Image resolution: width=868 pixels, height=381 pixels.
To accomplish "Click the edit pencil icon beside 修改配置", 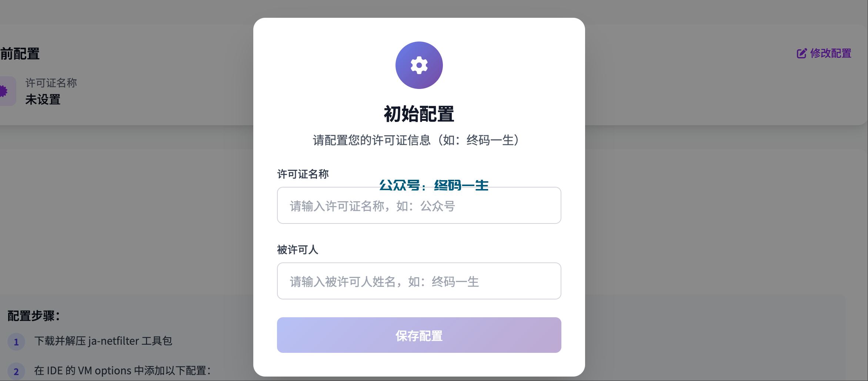I will [x=802, y=53].
